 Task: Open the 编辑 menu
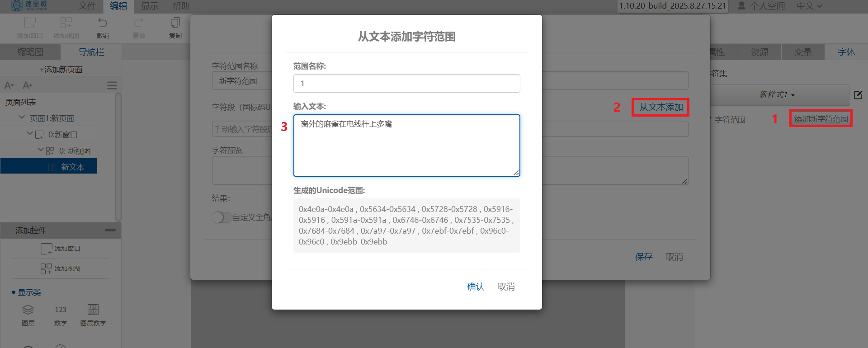point(118,6)
